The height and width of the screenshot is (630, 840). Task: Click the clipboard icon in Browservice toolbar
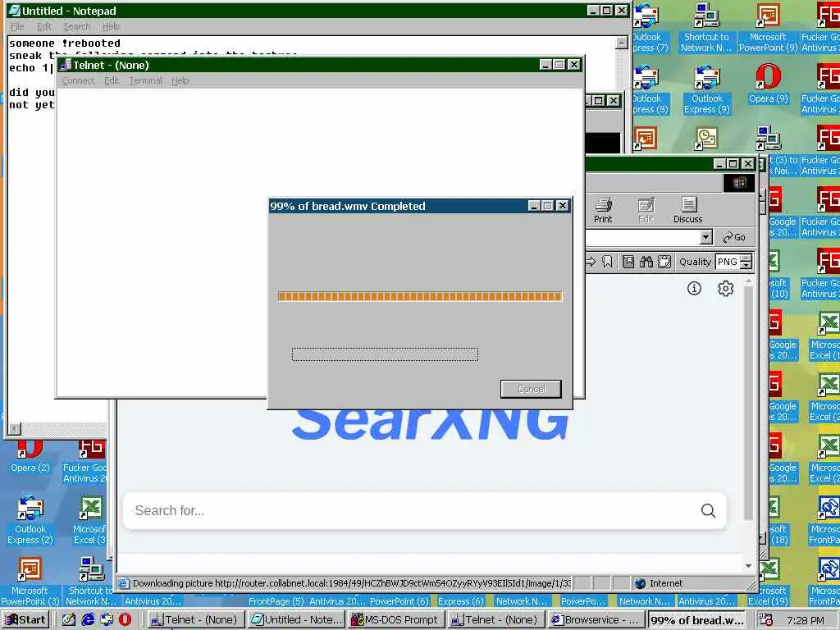pos(664,262)
